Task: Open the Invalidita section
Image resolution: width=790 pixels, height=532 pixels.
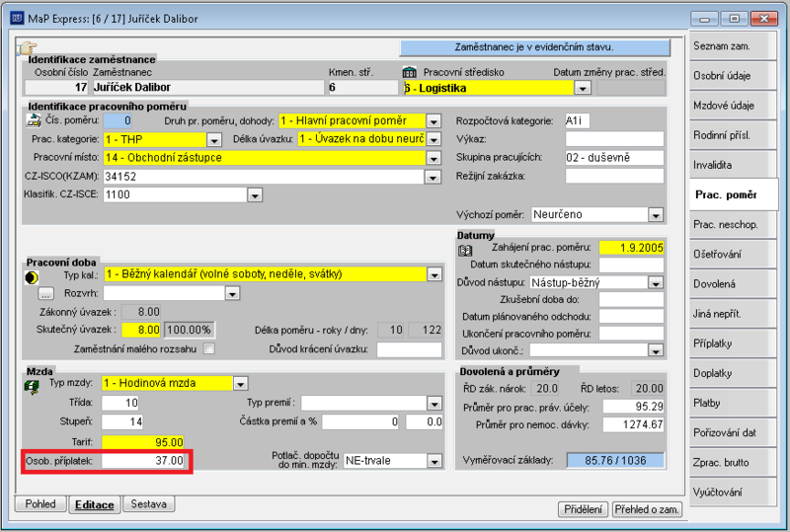Action: pos(732,165)
